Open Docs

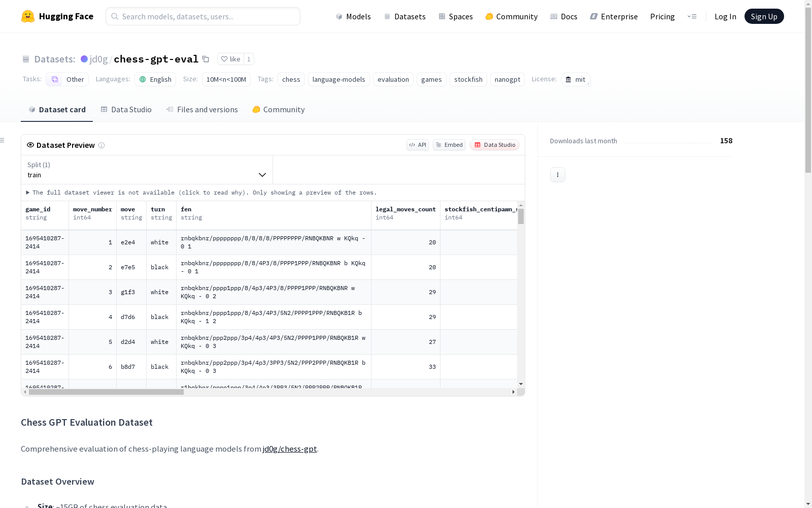(x=564, y=16)
